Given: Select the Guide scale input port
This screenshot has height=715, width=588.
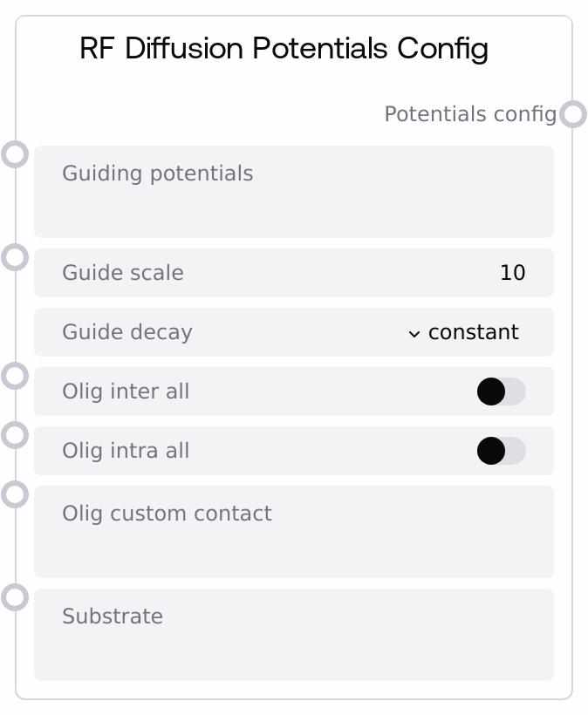Looking at the screenshot, I should [15, 257].
